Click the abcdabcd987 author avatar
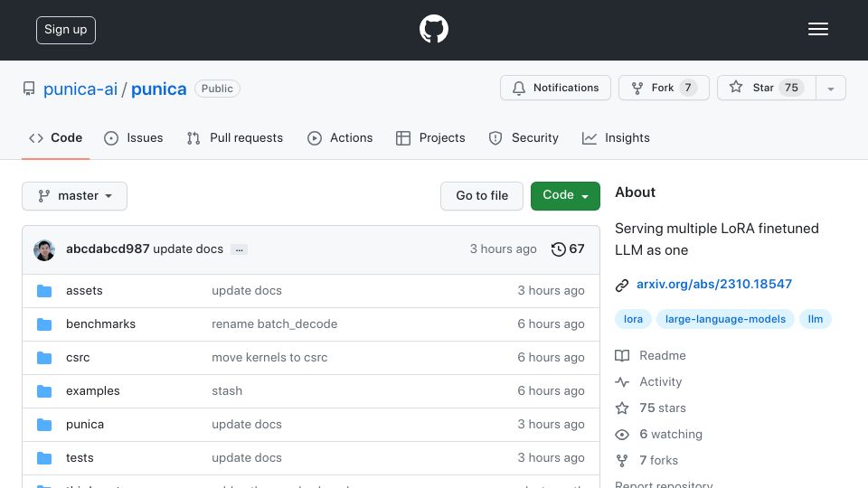Image resolution: width=868 pixels, height=488 pixels. click(44, 250)
